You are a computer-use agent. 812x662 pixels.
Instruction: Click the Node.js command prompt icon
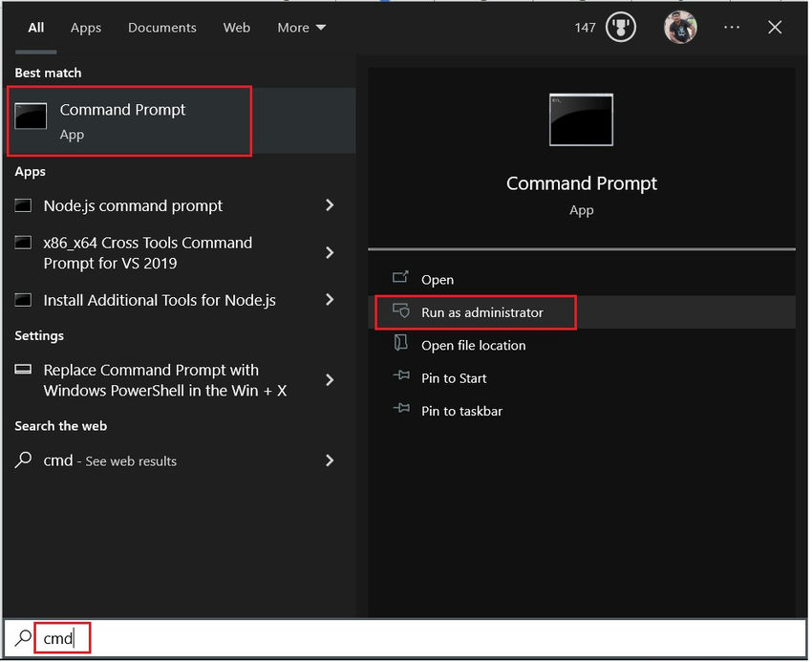23,206
